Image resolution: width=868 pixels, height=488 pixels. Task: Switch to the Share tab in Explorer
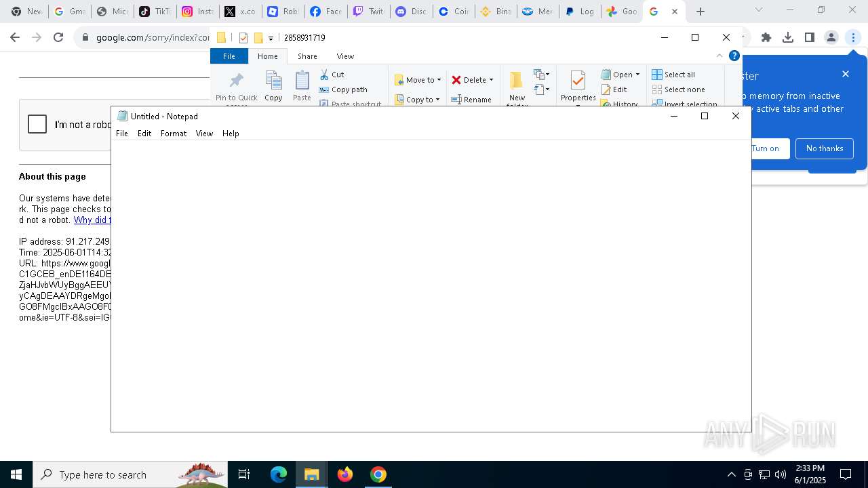click(x=307, y=56)
